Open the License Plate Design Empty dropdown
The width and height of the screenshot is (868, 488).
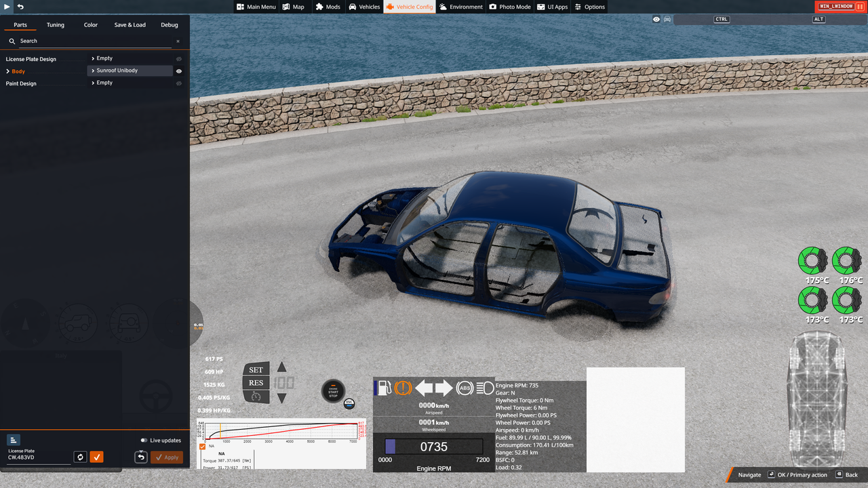click(130, 58)
